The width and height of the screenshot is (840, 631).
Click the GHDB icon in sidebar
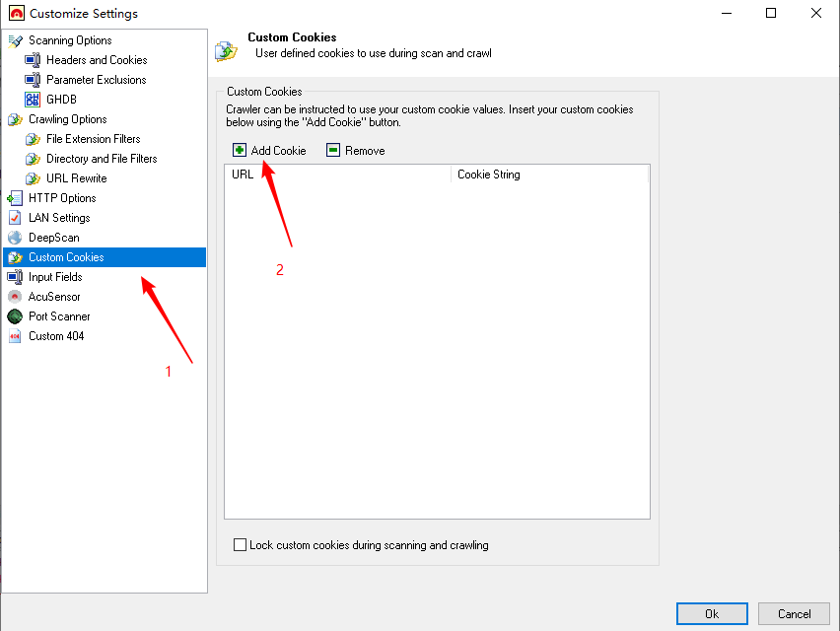pyautogui.click(x=33, y=100)
